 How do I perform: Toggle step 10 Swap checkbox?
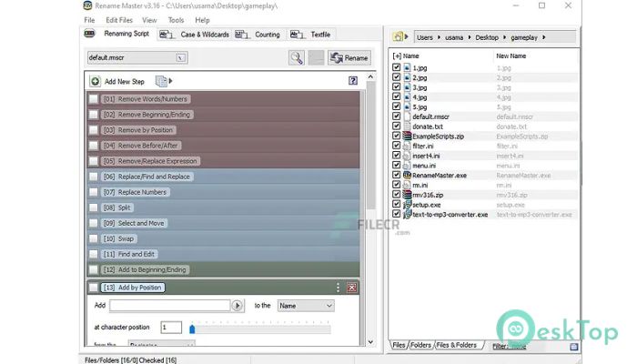click(94, 238)
